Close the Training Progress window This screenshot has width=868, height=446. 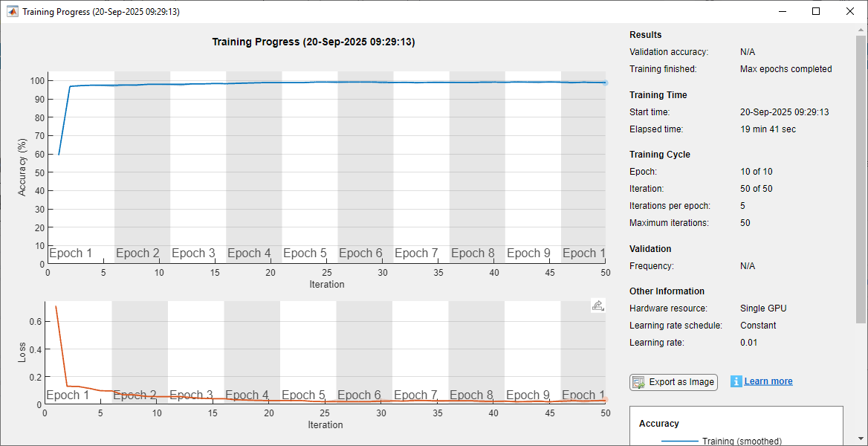850,12
